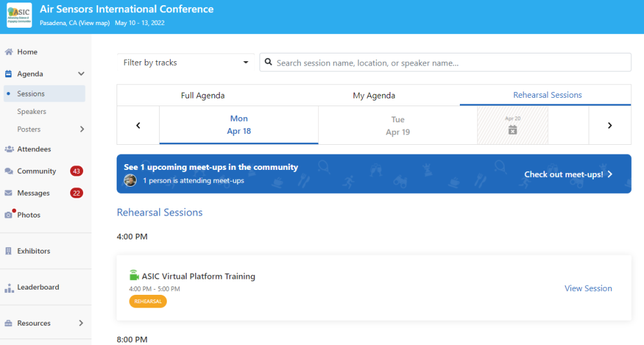This screenshot has width=644, height=345.
Task: Open the Attendees page
Action: 34,149
